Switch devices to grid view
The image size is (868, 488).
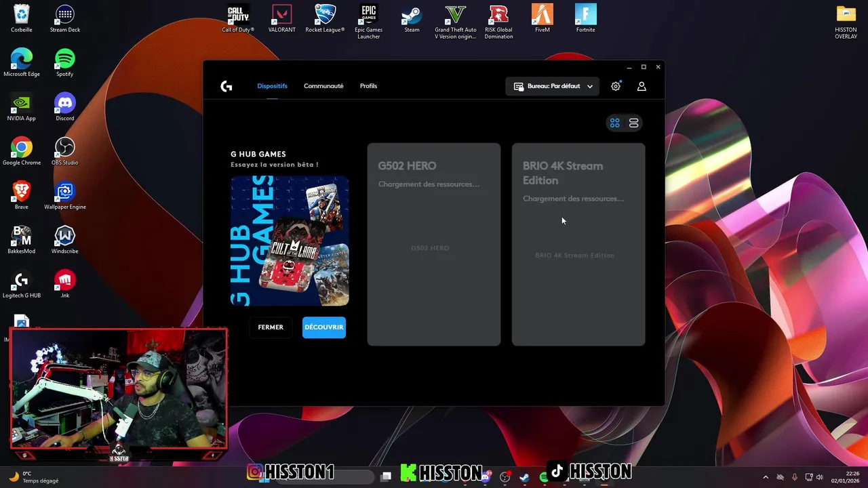pyautogui.click(x=614, y=123)
